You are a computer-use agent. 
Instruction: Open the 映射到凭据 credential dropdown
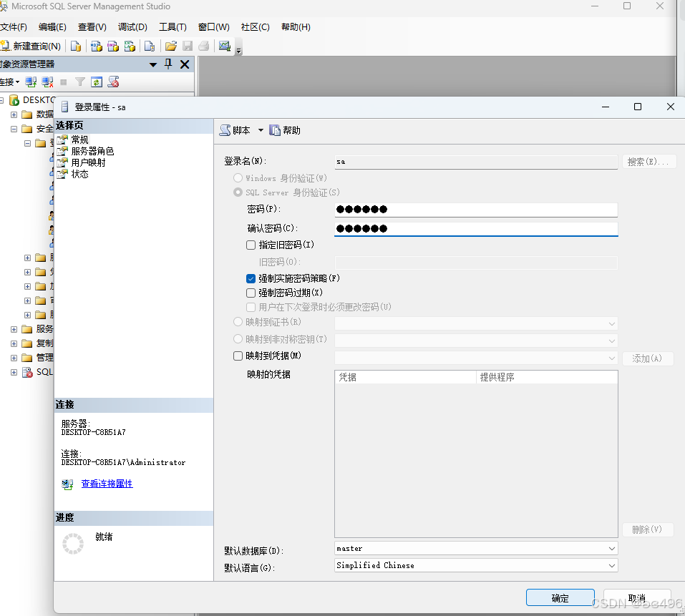point(611,358)
